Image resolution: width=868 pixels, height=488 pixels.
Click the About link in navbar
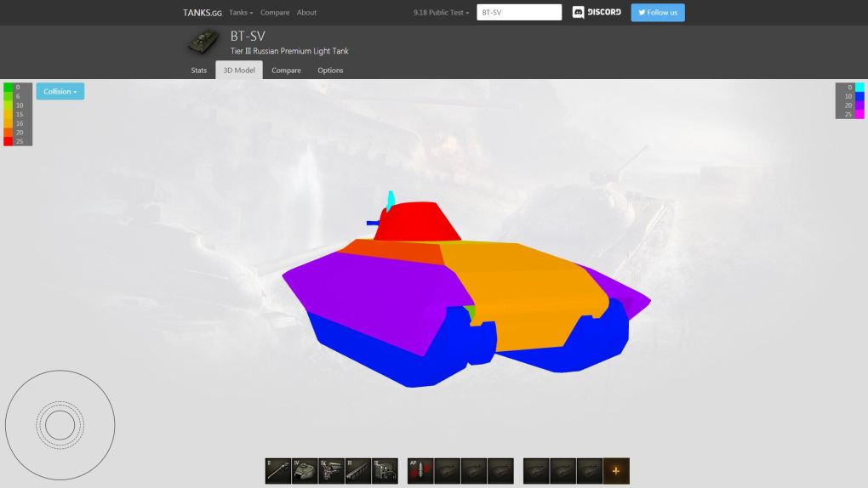pyautogui.click(x=306, y=13)
